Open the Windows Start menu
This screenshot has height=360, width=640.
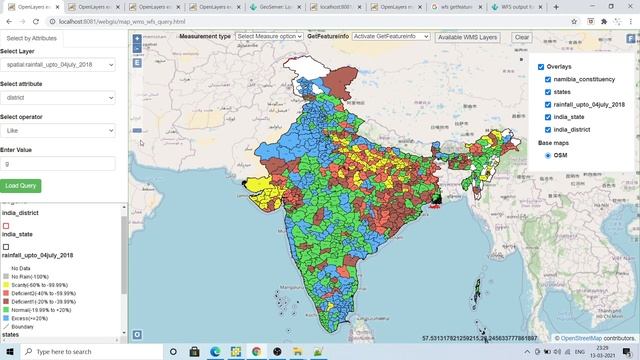tap(10, 351)
